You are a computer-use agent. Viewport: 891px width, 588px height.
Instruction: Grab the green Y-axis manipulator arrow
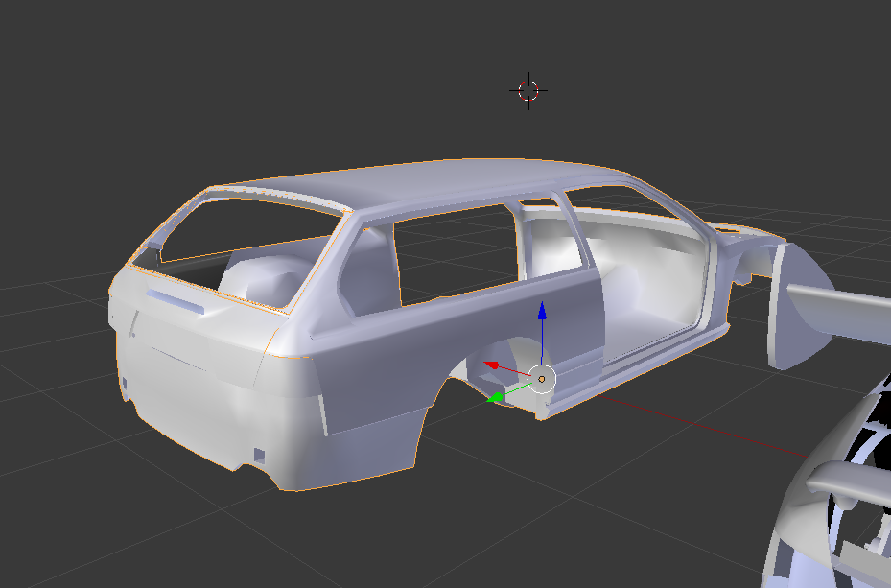click(x=496, y=397)
